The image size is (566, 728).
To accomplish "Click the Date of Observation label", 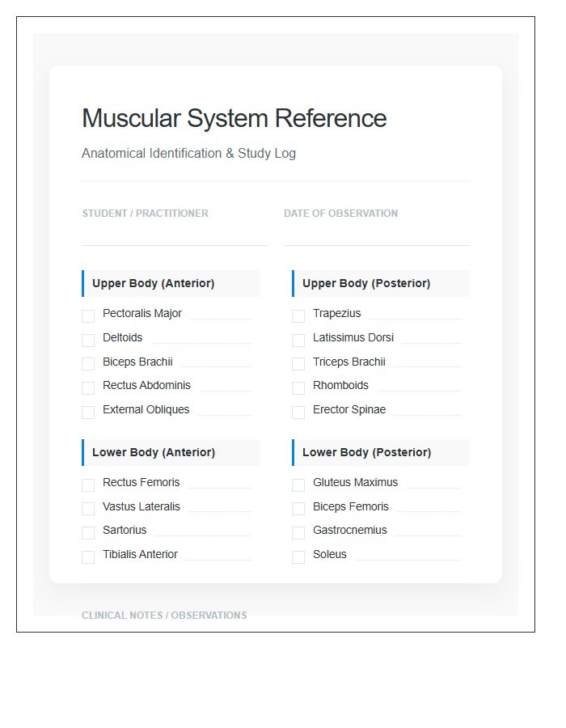I will (x=341, y=213).
